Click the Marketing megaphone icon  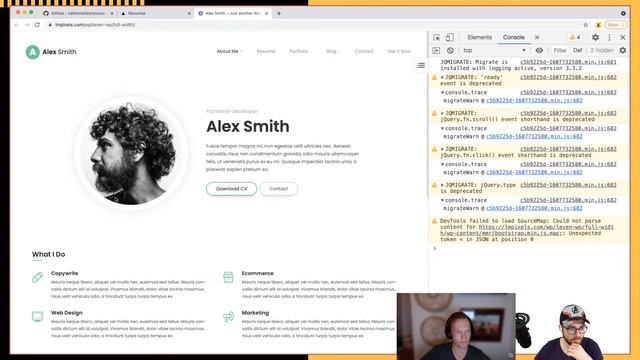point(228,317)
